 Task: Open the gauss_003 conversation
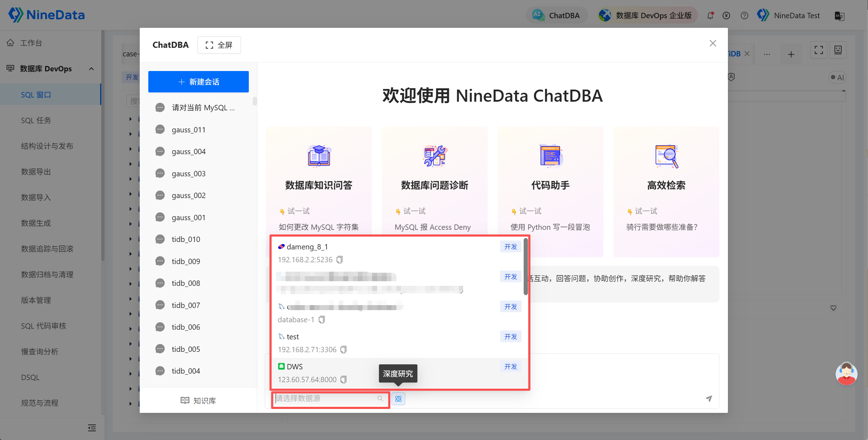point(199,174)
